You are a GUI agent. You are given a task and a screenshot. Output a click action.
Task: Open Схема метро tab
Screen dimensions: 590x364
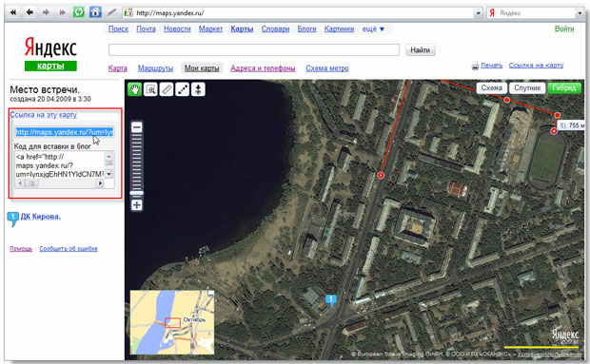327,68
